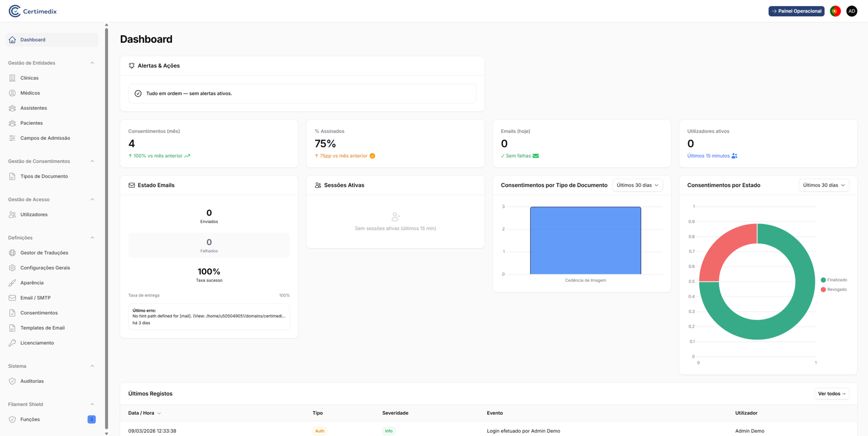
Task: Click the Clínicas building icon
Action: pos(12,78)
